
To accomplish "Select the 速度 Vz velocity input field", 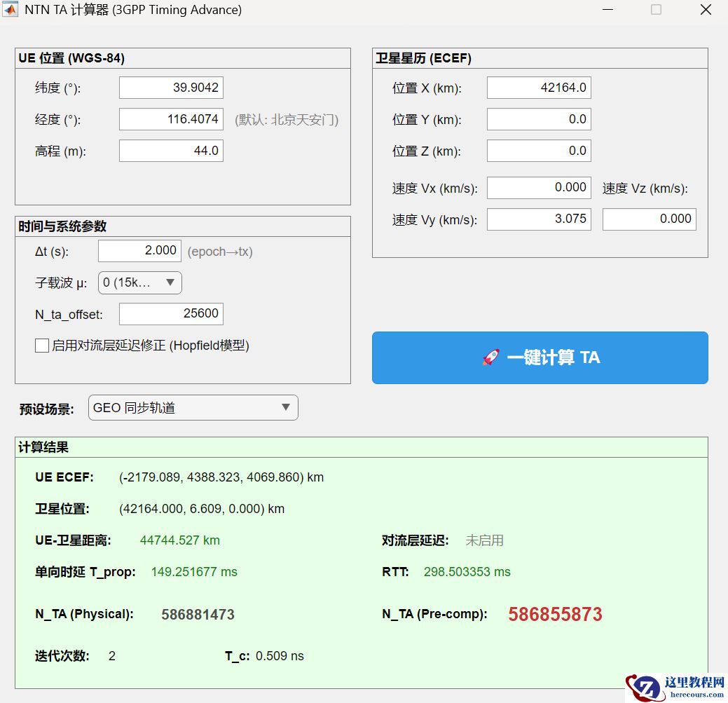I will (649, 219).
